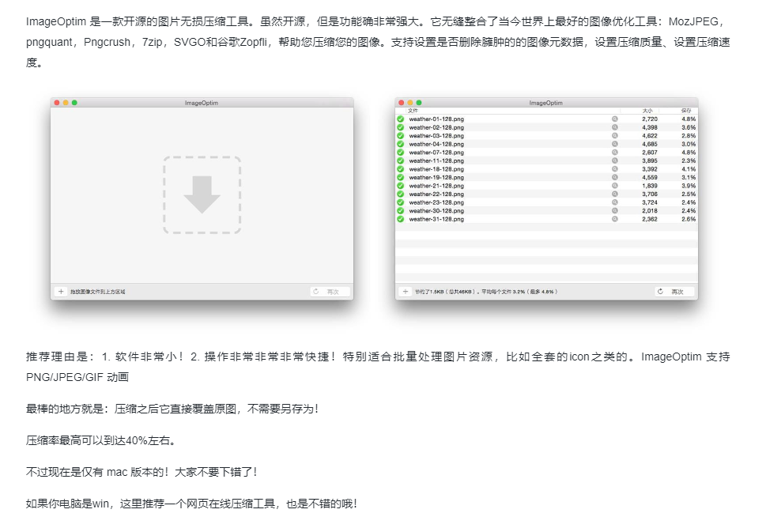Image resolution: width=766 pixels, height=532 pixels.
Task: Select the file name weather-31-128.png
Action: [x=436, y=219]
